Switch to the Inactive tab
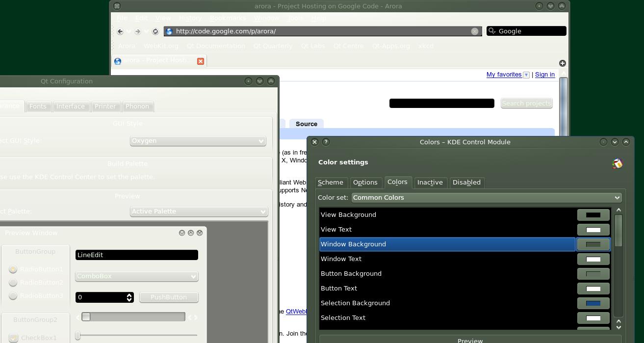644x343 pixels. tap(430, 183)
